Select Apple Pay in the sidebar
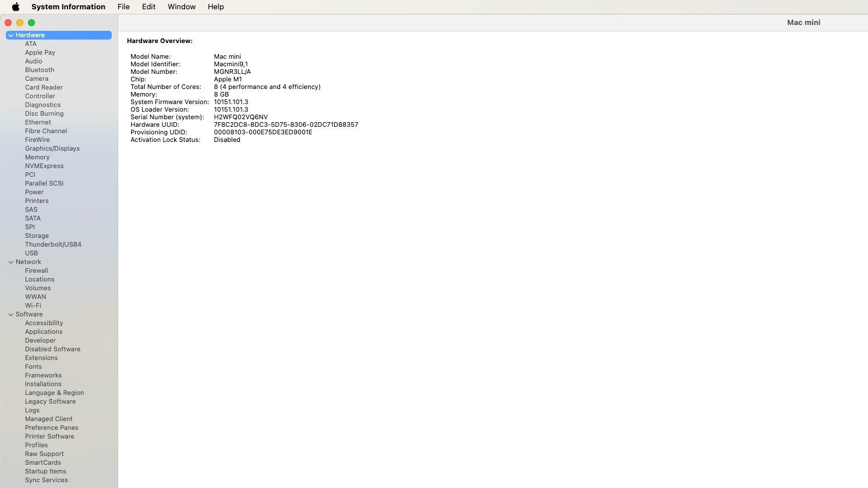 coord(40,53)
